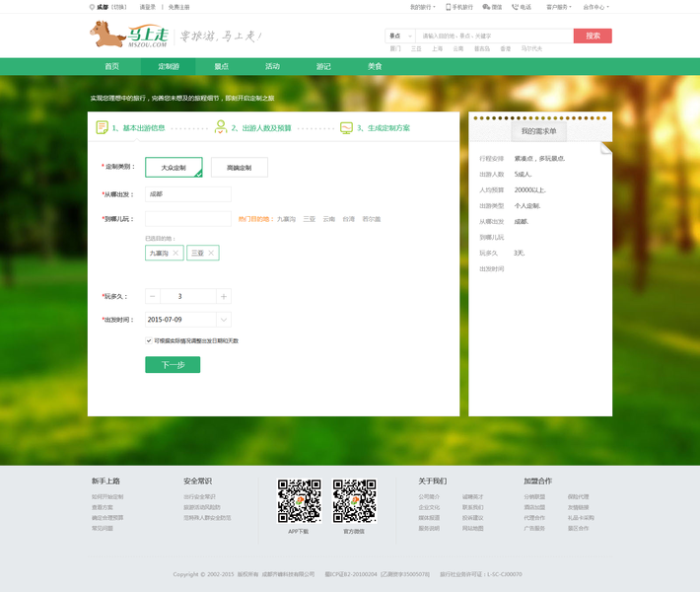Image resolution: width=700 pixels, height=592 pixels.
Task: Focus the destination search input field
Action: point(495,36)
